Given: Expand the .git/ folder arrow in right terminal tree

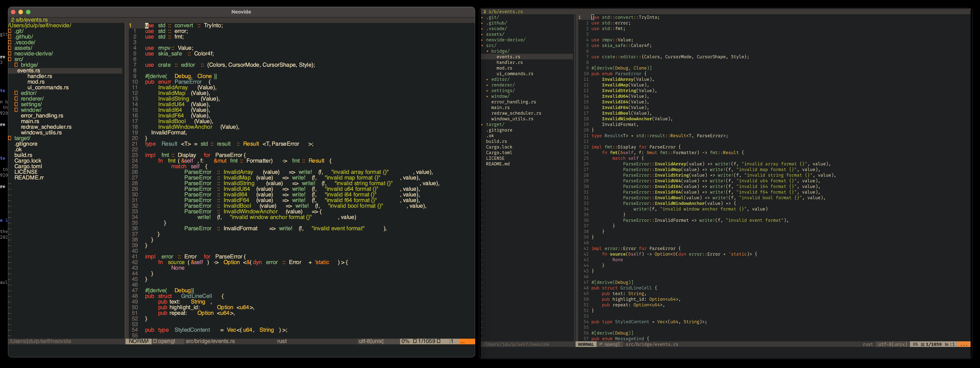Looking at the screenshot, I should 482,17.
